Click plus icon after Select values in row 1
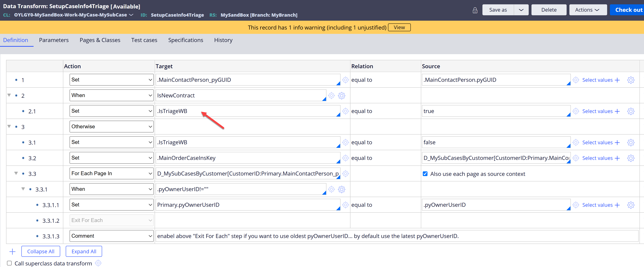 [x=617, y=80]
